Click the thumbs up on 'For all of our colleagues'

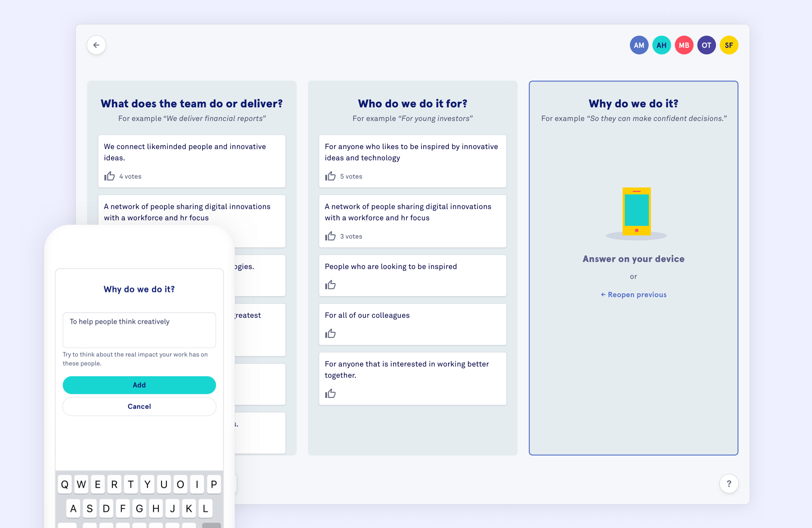click(330, 333)
